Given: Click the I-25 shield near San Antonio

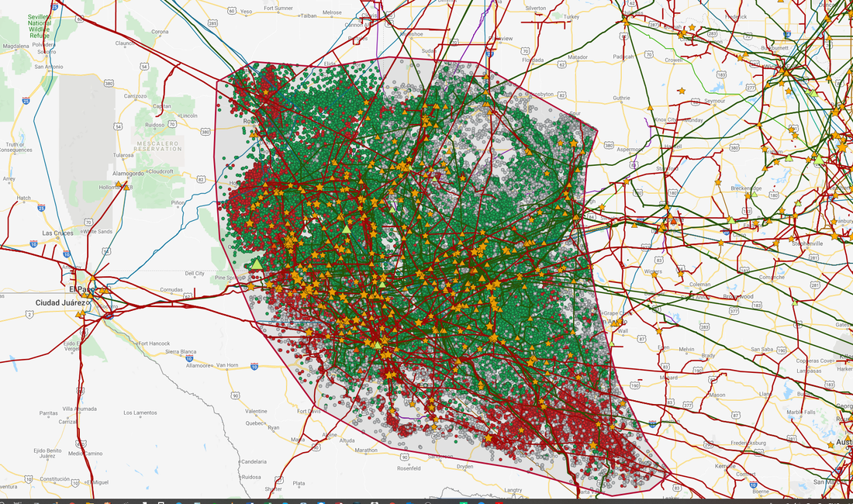Looking at the screenshot, I should 26,100.
